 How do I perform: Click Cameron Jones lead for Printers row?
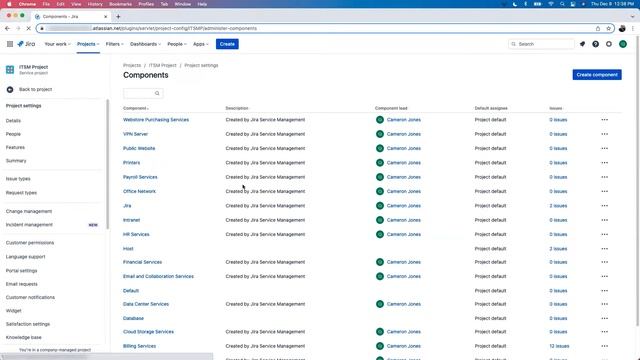[403, 163]
